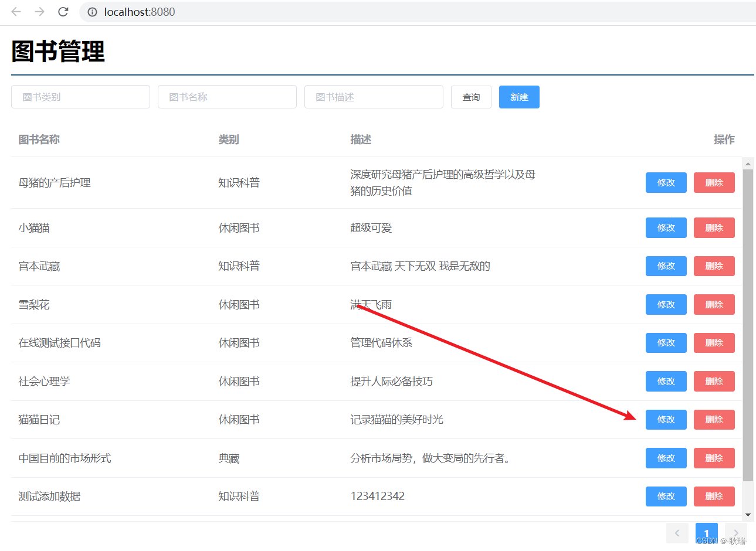This screenshot has height=551, width=756.
Task: Focus the 图书描述 search field
Action: [374, 97]
